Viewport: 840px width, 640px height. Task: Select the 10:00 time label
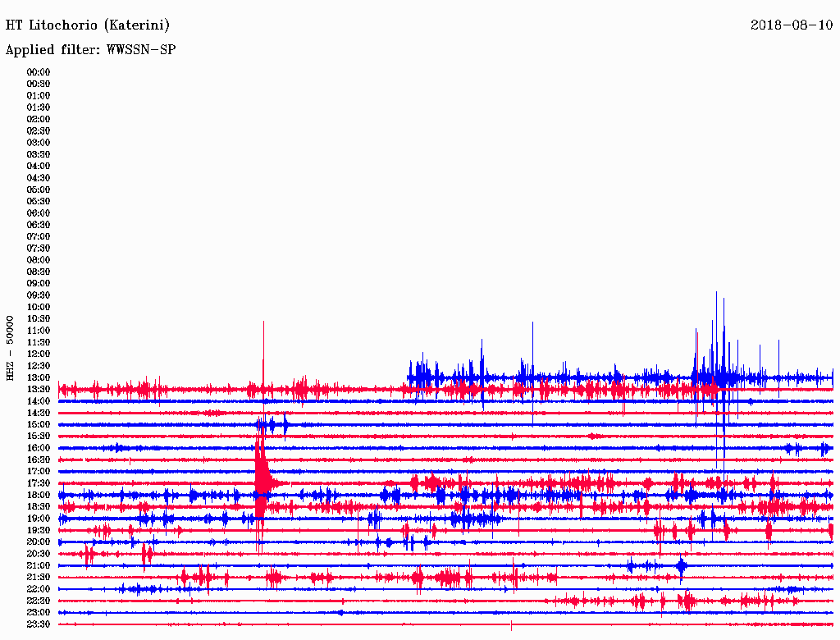[39, 307]
